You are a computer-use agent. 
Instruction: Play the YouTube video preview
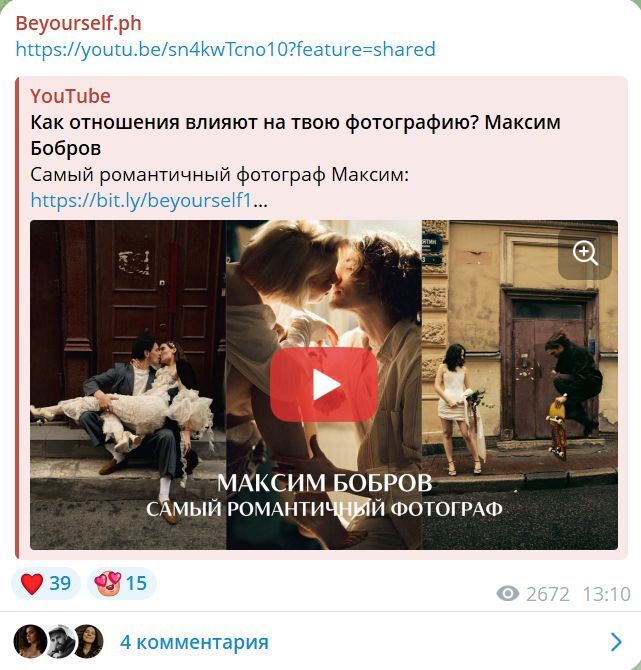point(324,384)
